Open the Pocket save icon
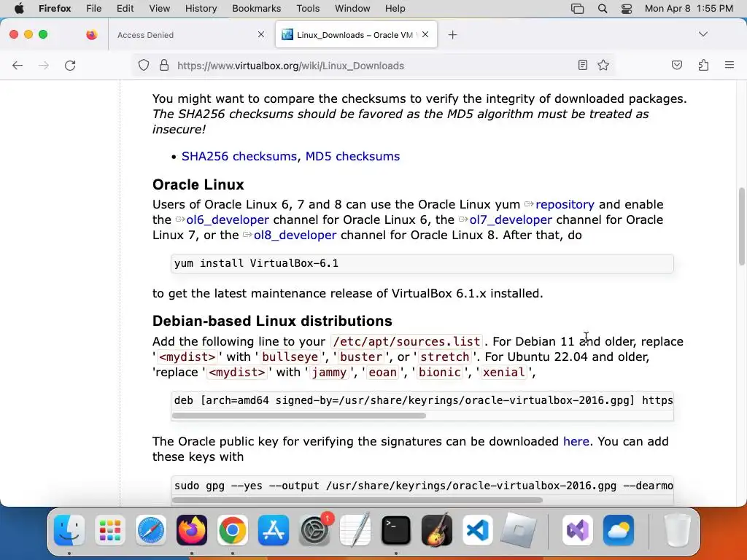Image resolution: width=747 pixels, height=560 pixels. 676,65
